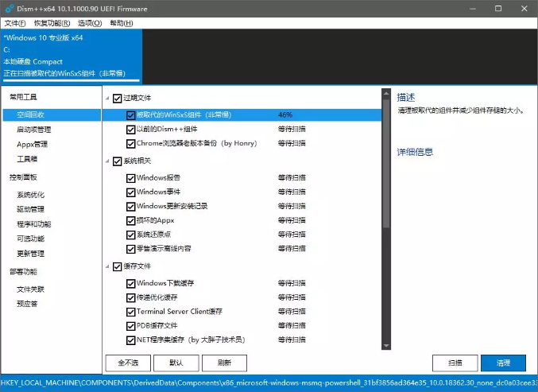Click the 46% scan progress value
Screen dimensions: 538x392
click(285, 115)
